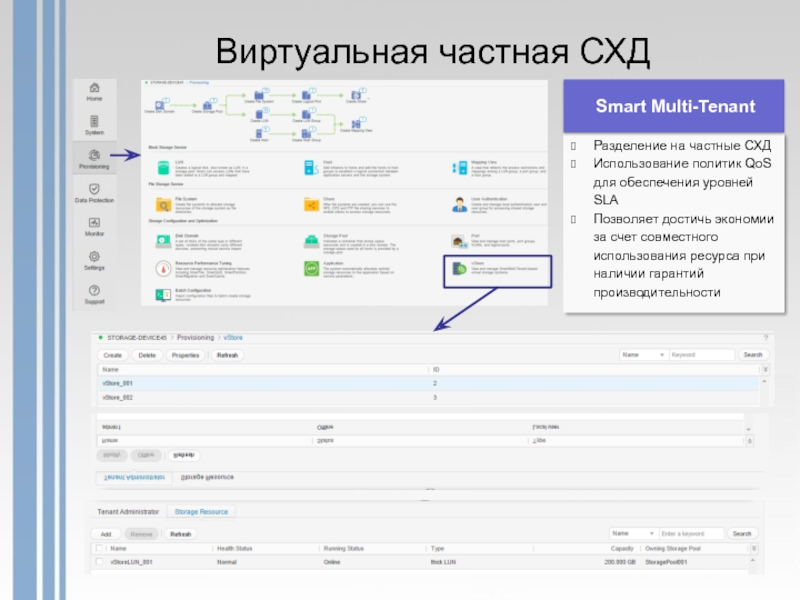The image size is (800, 600).
Task: Click the Create Storage Pool workflow icon
Action: [x=208, y=105]
